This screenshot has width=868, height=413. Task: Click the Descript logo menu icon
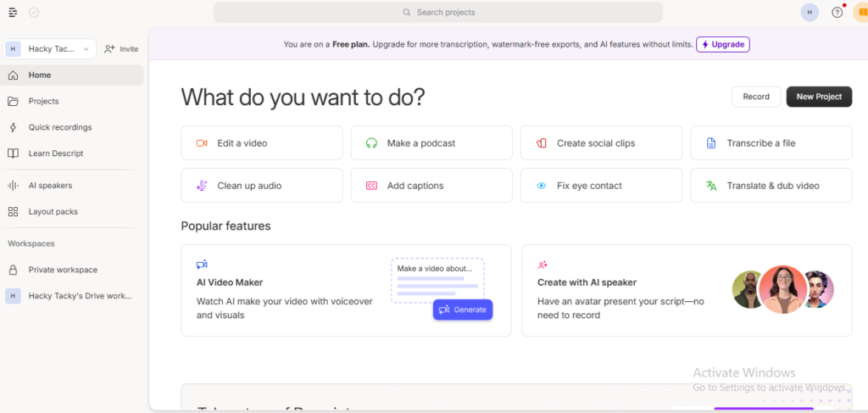pyautogui.click(x=14, y=12)
